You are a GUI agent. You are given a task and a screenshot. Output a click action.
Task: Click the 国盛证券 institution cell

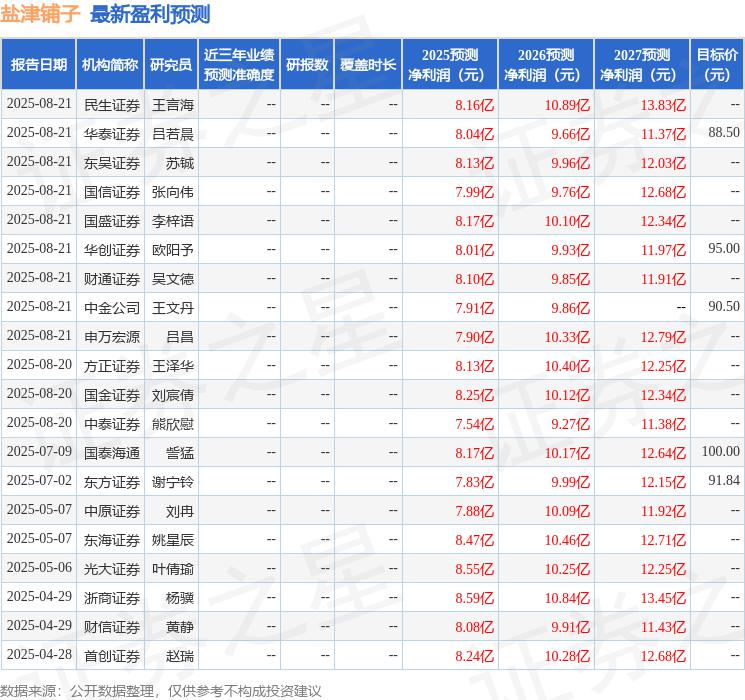click(112, 221)
